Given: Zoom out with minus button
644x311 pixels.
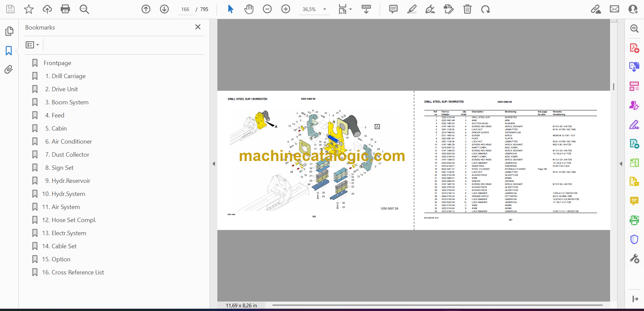Looking at the screenshot, I should pos(267,9).
